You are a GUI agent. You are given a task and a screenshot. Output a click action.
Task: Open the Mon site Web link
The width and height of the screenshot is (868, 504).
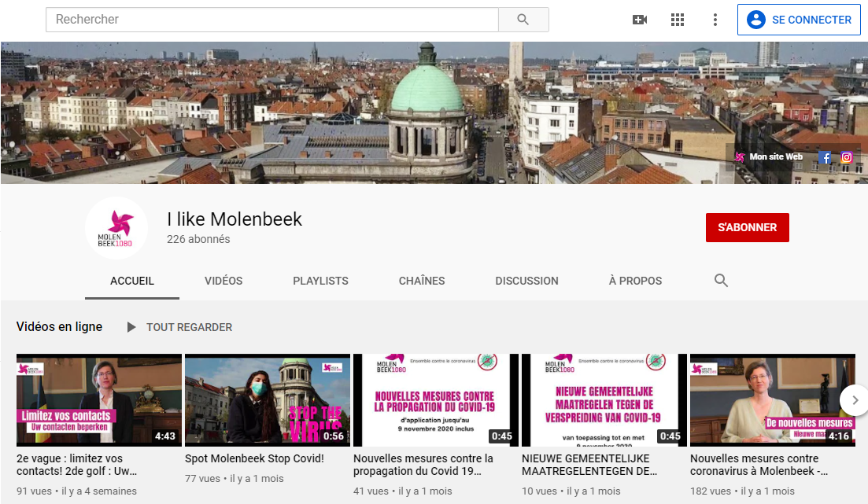[x=775, y=157]
